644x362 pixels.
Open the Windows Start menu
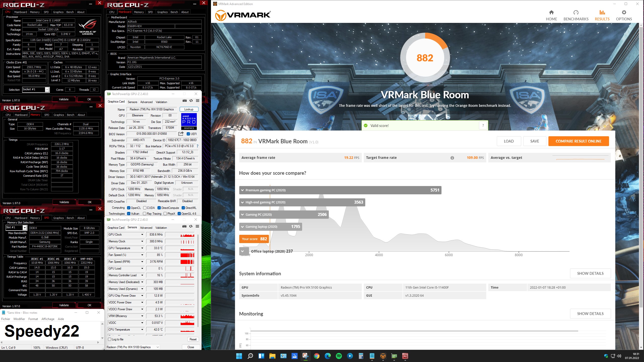(x=239, y=356)
